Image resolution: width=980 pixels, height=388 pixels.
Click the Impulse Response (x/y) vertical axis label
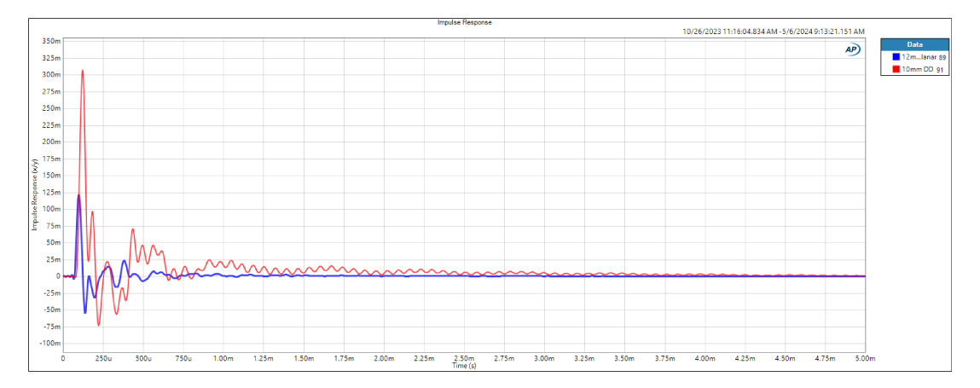click(35, 194)
